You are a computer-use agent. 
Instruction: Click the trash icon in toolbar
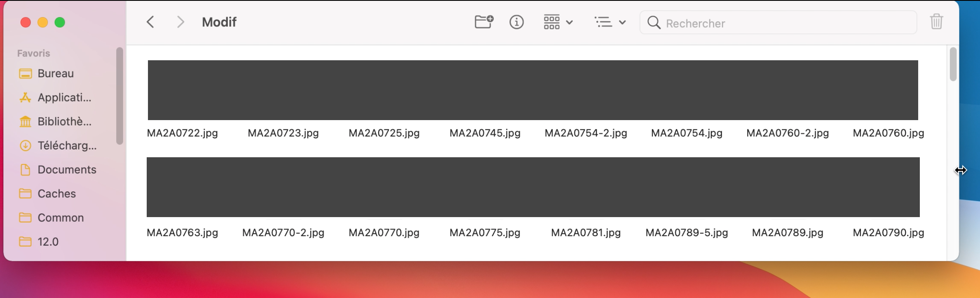point(936,21)
